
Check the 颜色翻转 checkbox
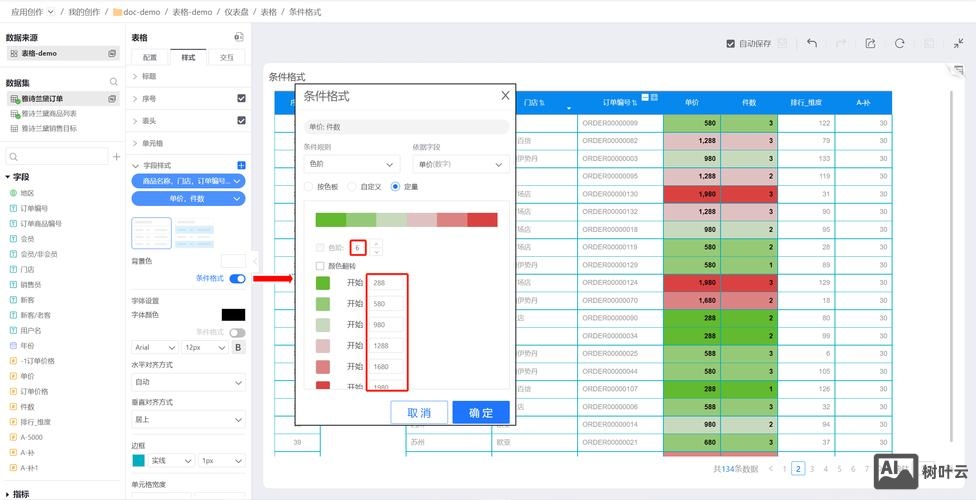(x=320, y=266)
